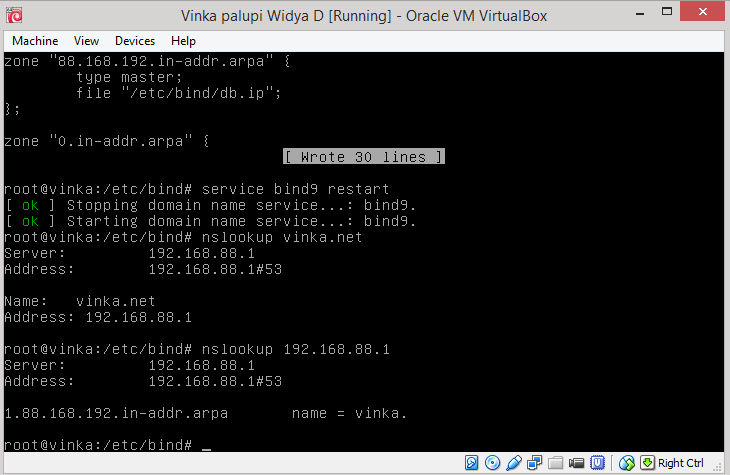This screenshot has width=730, height=475.
Task: Minimize the VirtualBox window
Action: point(640,13)
